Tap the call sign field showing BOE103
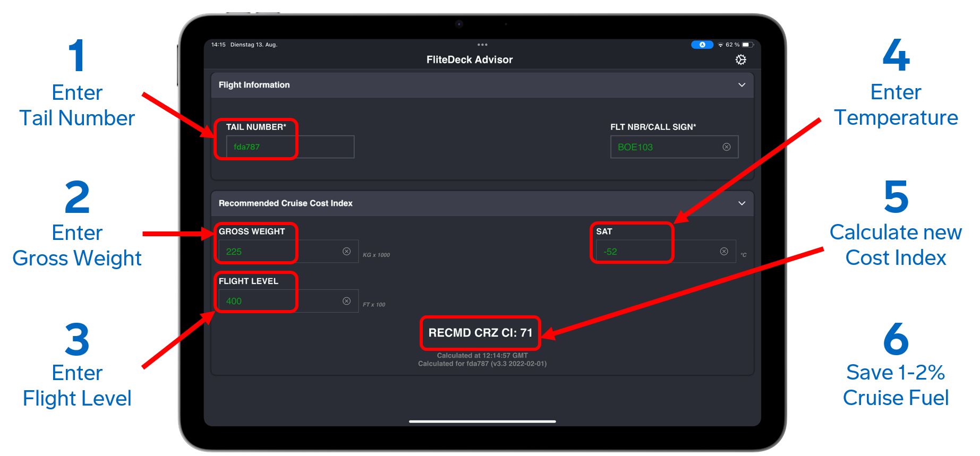 674,147
